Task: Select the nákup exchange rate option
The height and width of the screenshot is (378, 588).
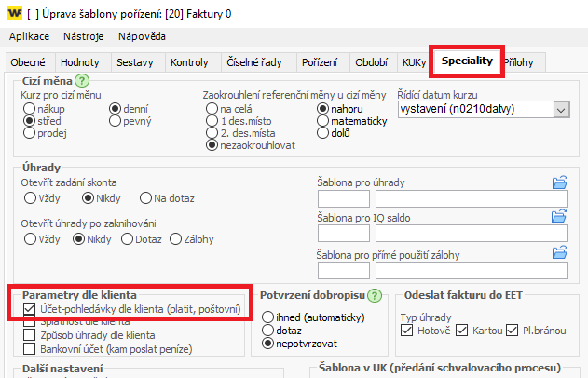Action: click(29, 109)
